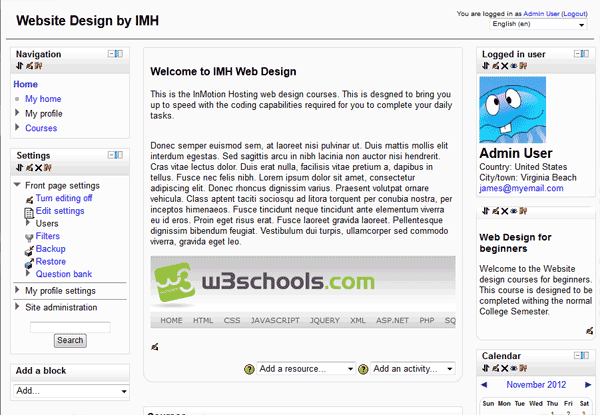
Task: Expand Users under Front page settings
Action: tap(28, 223)
